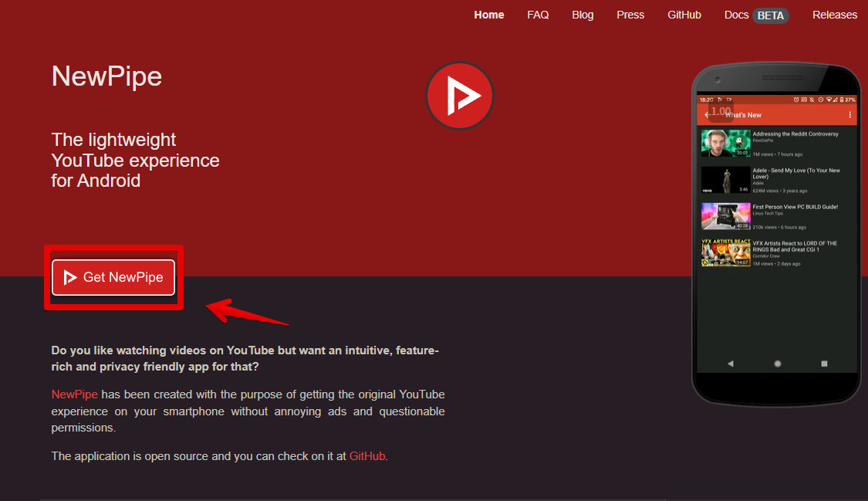Screen dimensions: 868x501
Task: Visit GitHub from the top navigation
Action: (684, 15)
